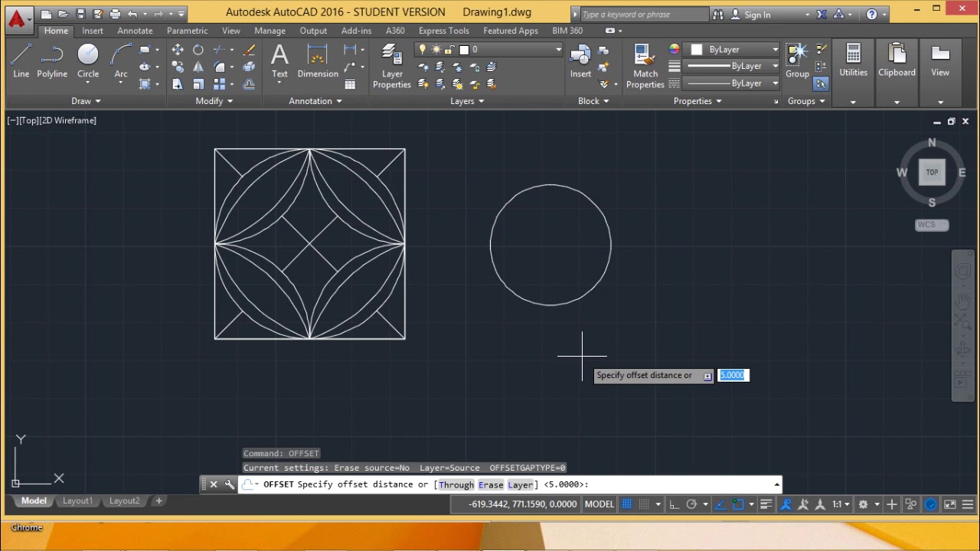Toggle ortho mode in status bar
The height and width of the screenshot is (551, 980).
click(x=674, y=504)
